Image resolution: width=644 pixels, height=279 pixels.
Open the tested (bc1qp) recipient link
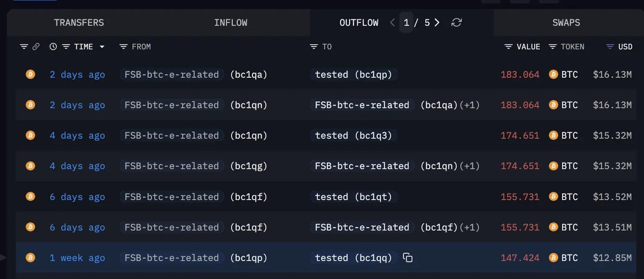click(353, 75)
